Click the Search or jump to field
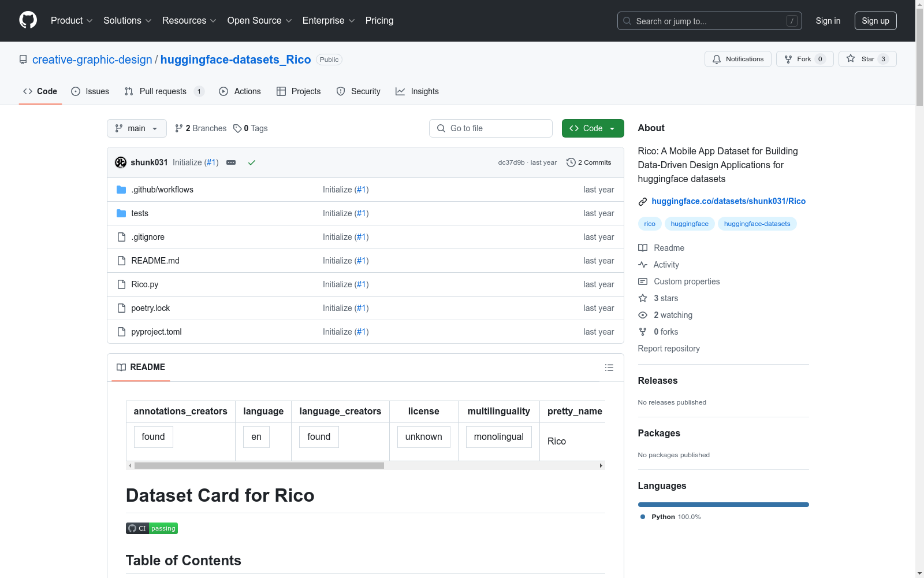 point(710,21)
